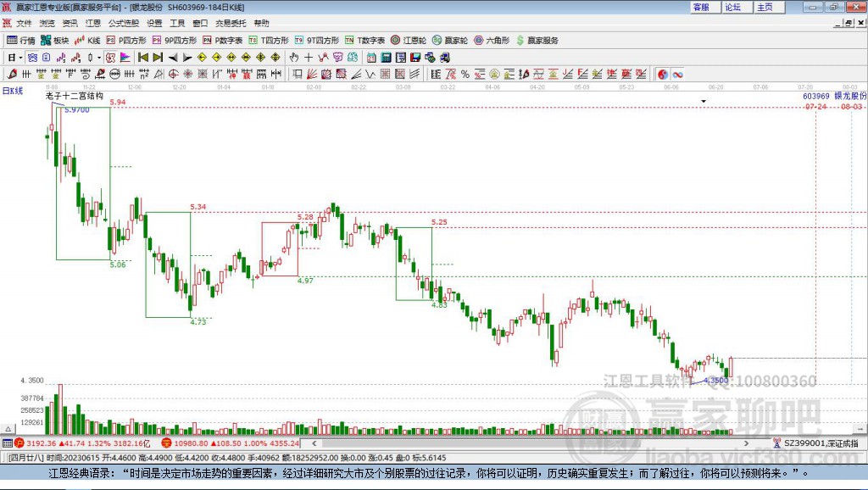Open the 江恩轮 Gann wheel tool
868x490 pixels.
[409, 41]
